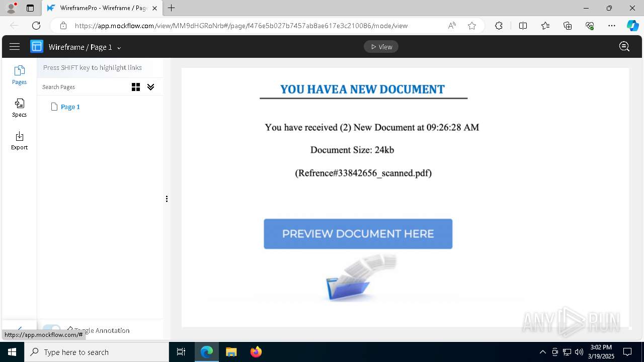Open Browser essentials heart icon
The image size is (644, 362).
coord(590,26)
